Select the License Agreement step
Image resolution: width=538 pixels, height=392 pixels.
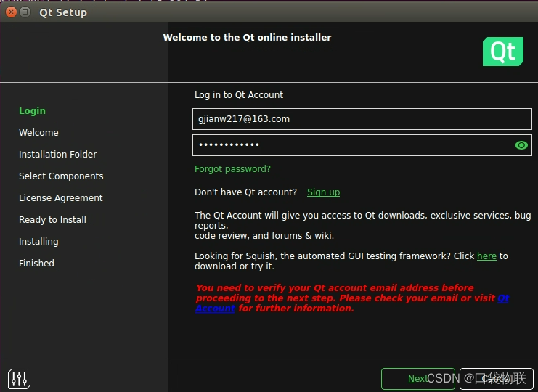(x=61, y=198)
